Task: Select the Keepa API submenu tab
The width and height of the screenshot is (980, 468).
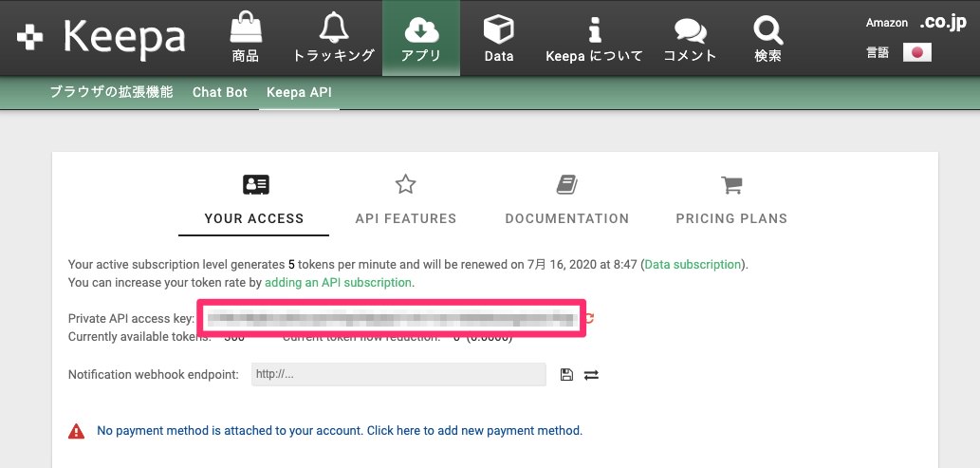Action: tap(300, 93)
